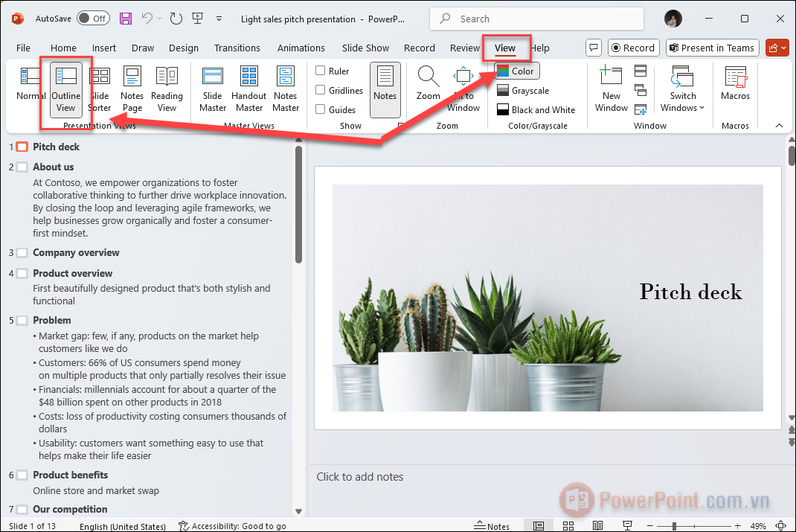Image resolution: width=796 pixels, height=532 pixels.
Task: Undo the last action
Action: [147, 19]
